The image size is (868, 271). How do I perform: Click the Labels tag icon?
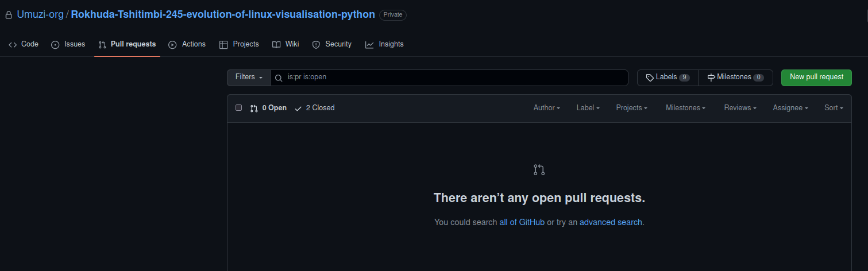coord(650,78)
